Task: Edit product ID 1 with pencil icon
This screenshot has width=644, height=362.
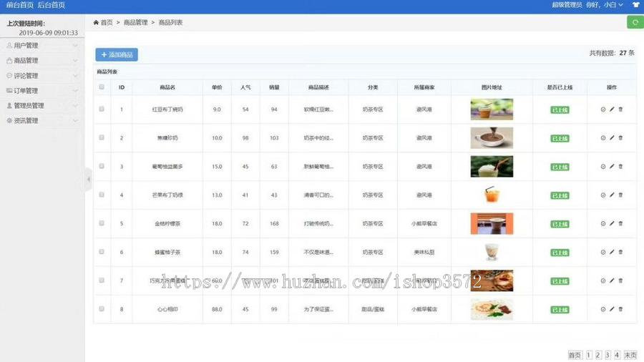Action: 612,109
